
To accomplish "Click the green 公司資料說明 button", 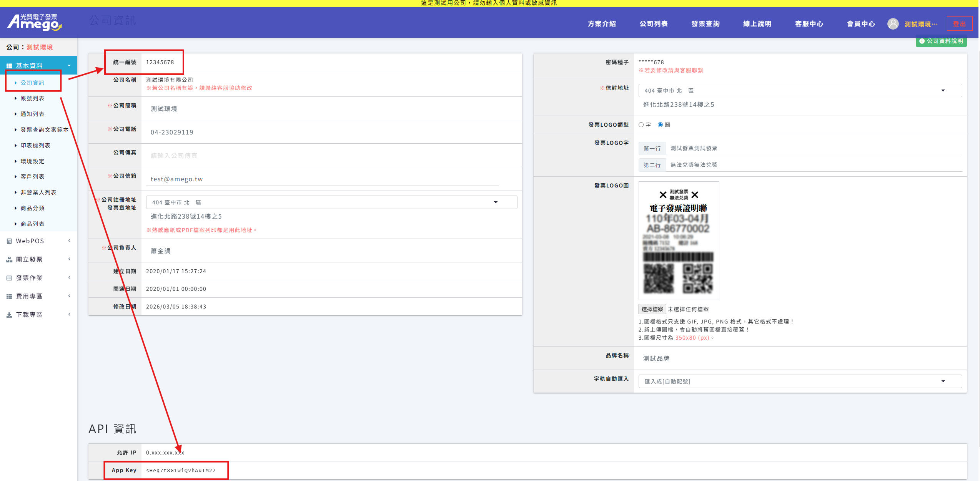I will coord(941,41).
